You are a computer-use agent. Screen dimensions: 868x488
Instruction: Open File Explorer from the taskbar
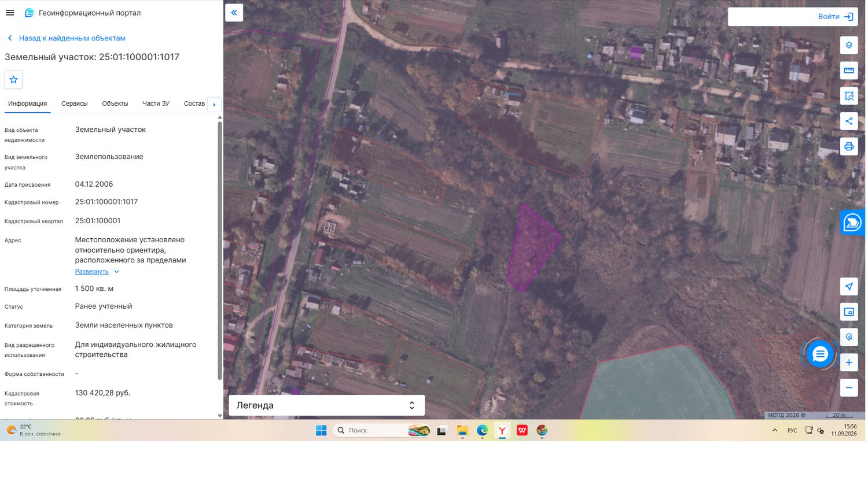click(462, 430)
